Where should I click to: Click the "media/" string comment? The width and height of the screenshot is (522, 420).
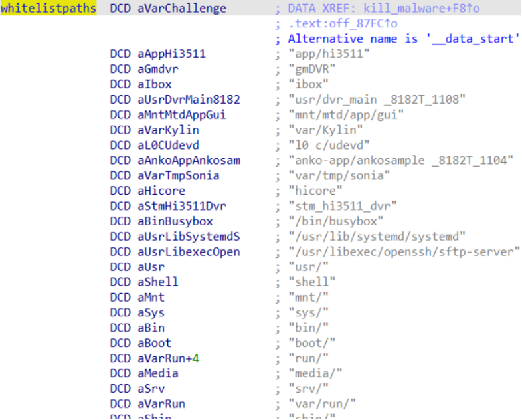click(315, 373)
